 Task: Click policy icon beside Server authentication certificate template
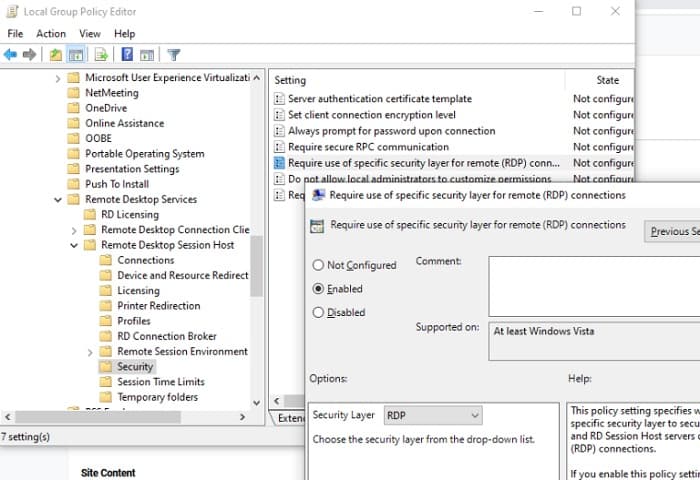(279, 99)
